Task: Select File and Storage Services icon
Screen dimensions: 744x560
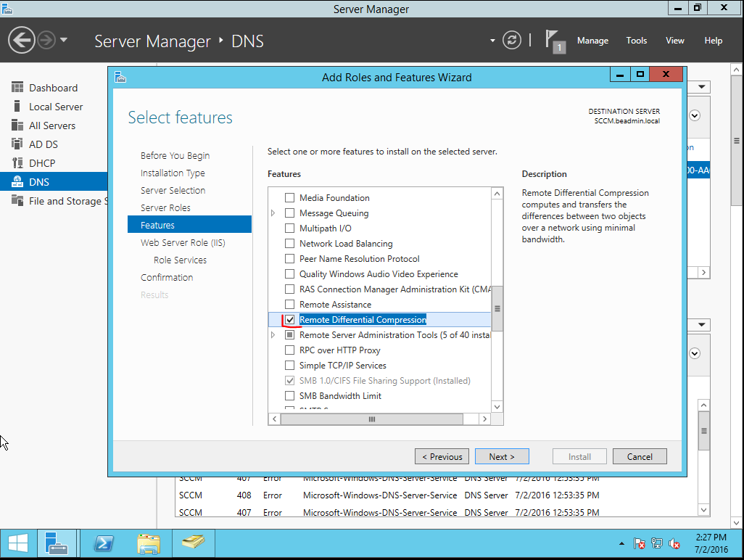Action: [17, 201]
